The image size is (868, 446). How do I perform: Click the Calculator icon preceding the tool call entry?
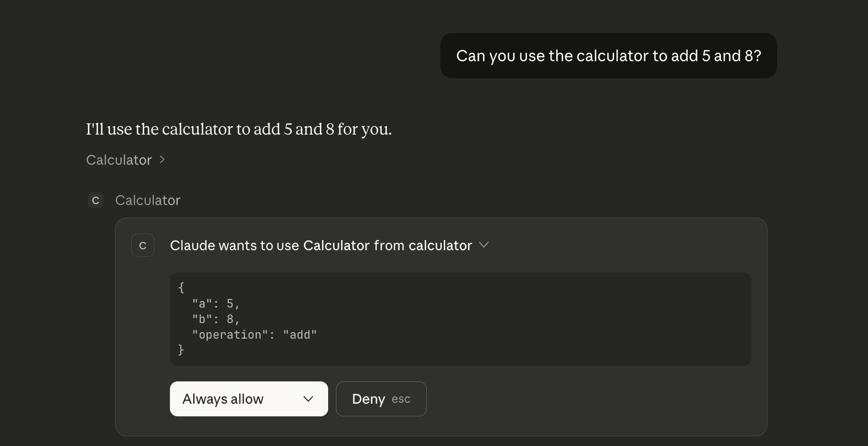coord(96,200)
